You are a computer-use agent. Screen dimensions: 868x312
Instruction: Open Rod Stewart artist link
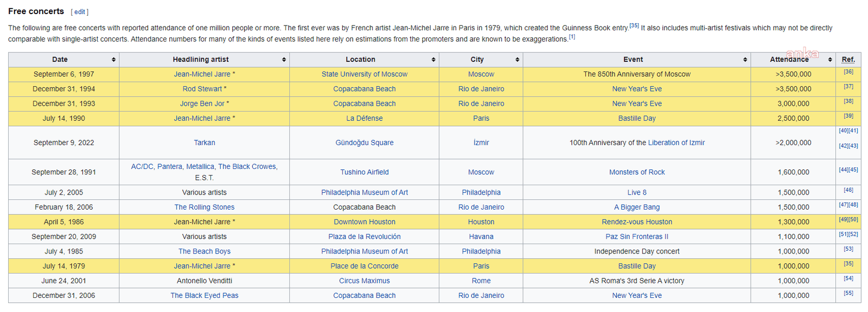tap(202, 89)
